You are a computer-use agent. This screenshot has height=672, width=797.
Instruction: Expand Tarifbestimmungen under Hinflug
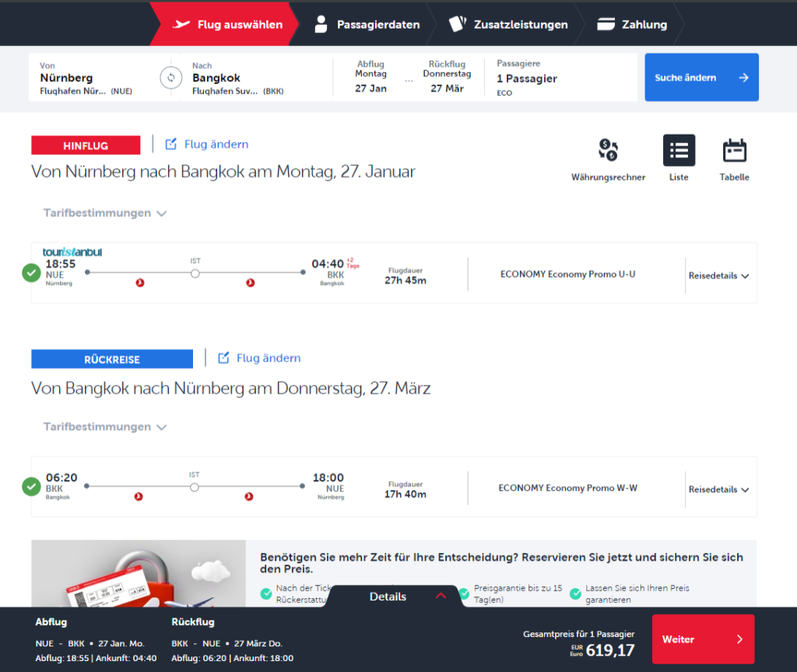coord(105,213)
